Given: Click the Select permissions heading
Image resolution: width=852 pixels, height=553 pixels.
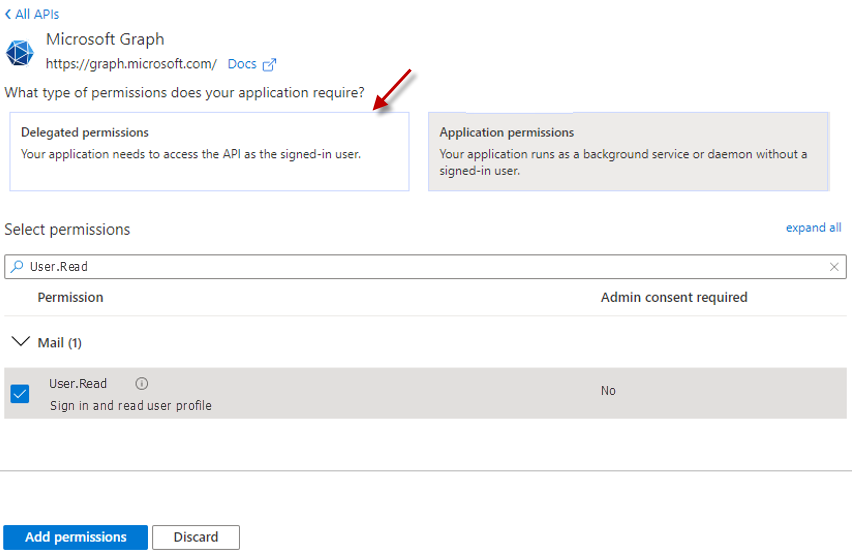Looking at the screenshot, I should tap(67, 229).
